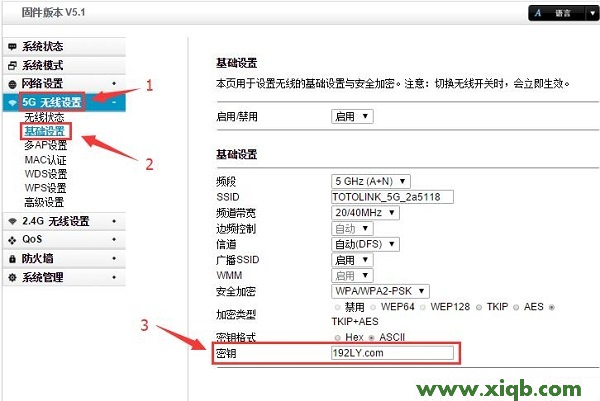
Task: Open the language selector dropdown arrow
Action: tap(592, 13)
